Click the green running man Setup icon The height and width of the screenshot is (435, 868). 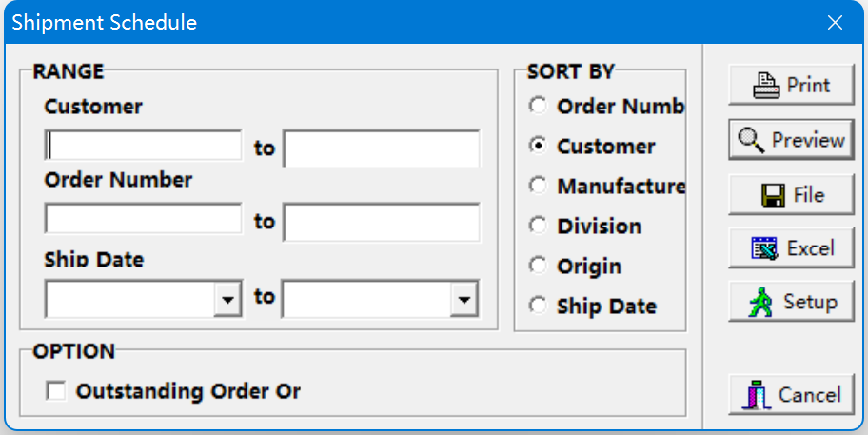pos(760,302)
